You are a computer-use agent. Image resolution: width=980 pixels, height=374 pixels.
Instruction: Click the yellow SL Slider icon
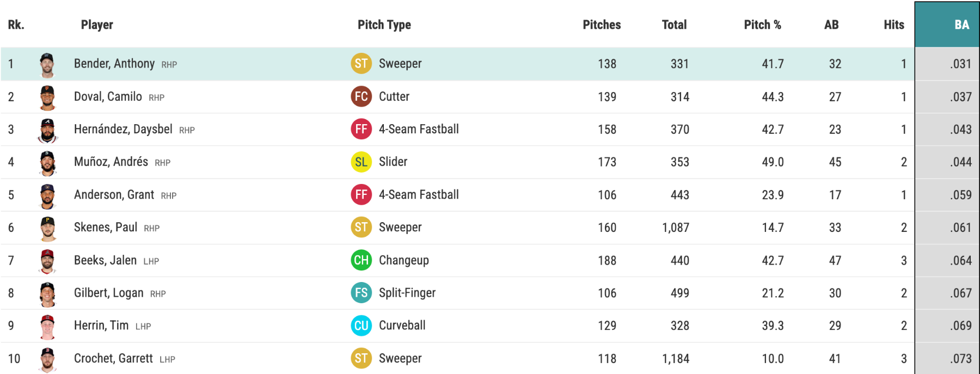(x=361, y=162)
